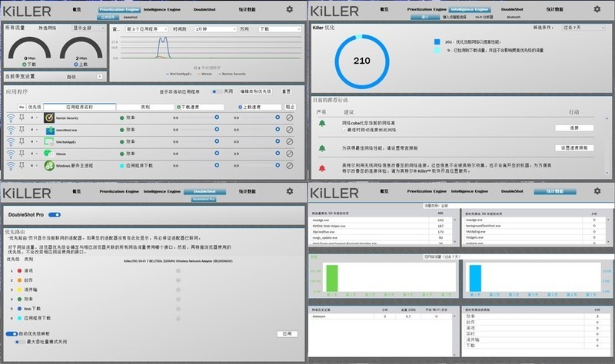Screen dimensions: 615x364
Task: Click the 编辑类别优先级 button
Action: (x=256, y=91)
